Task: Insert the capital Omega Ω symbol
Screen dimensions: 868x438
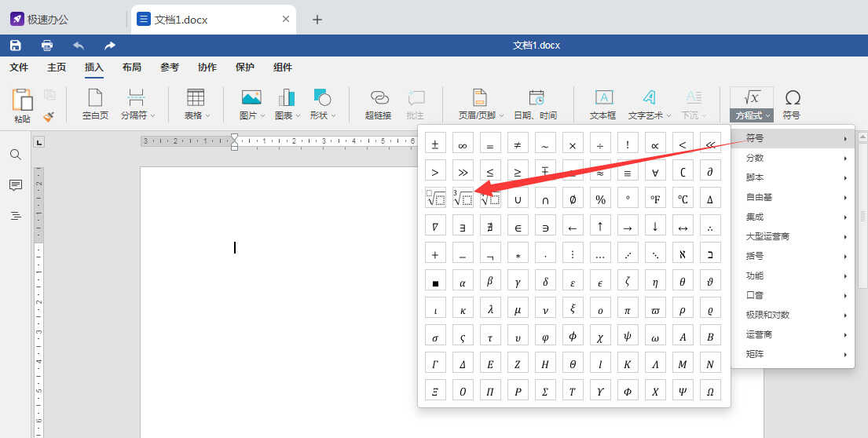Action: pyautogui.click(x=710, y=390)
